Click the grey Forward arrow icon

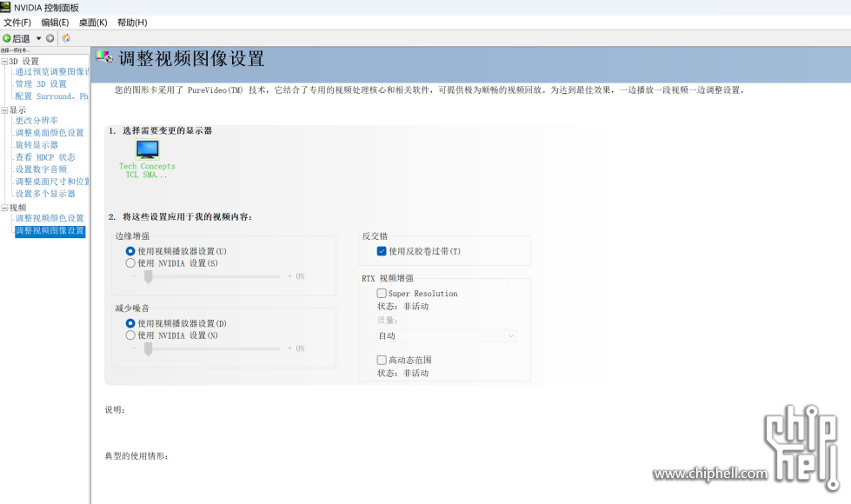[x=50, y=38]
